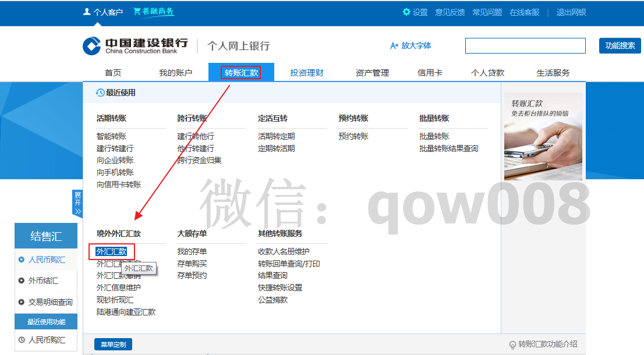The width and height of the screenshot is (644, 355).
Task: Open the 个人贷款 tab
Action: click(487, 73)
